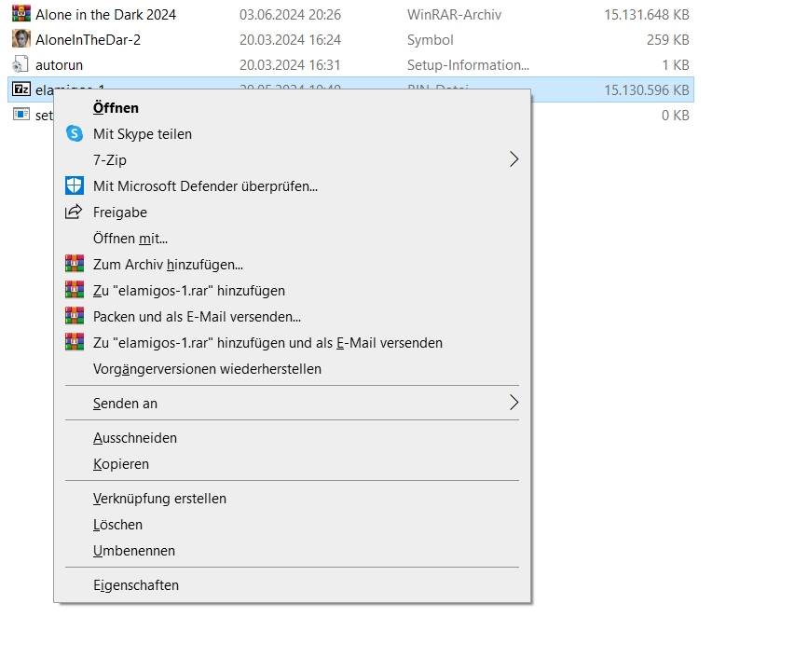Choose Zum Archiv hinzufügen...
808x672 pixels.
[293, 265]
